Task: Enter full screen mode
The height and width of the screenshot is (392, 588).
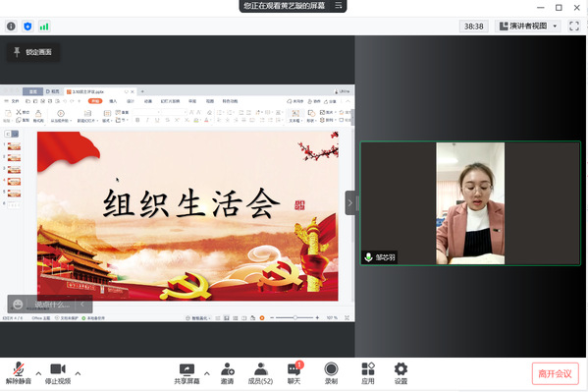Action: (574, 26)
